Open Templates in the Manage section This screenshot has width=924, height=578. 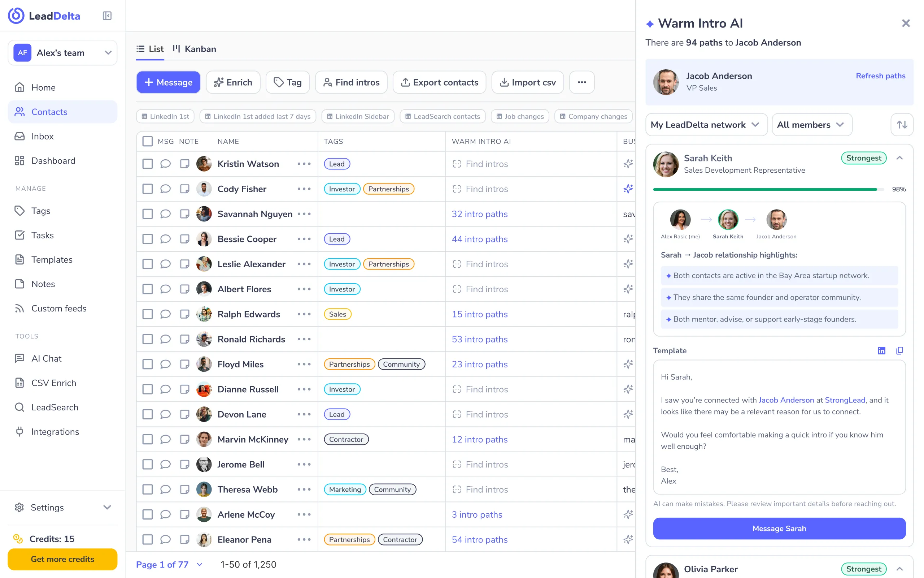click(x=62, y=260)
